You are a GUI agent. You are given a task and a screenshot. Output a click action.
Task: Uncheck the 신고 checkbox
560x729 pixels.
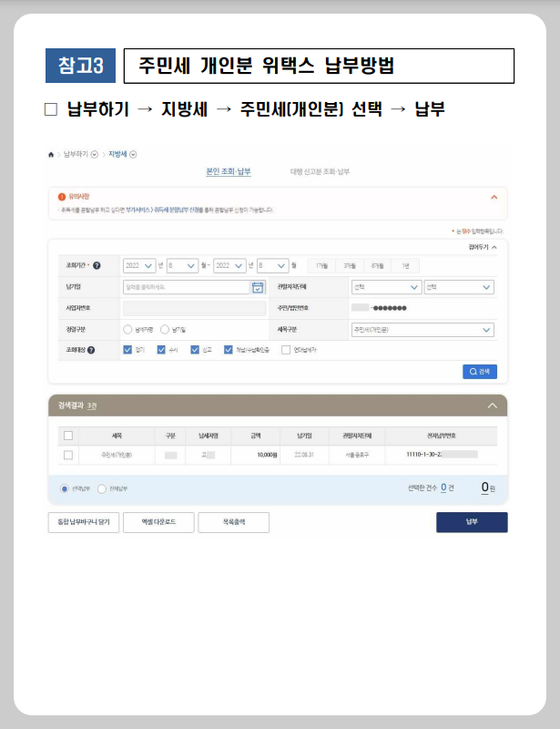[195, 350]
